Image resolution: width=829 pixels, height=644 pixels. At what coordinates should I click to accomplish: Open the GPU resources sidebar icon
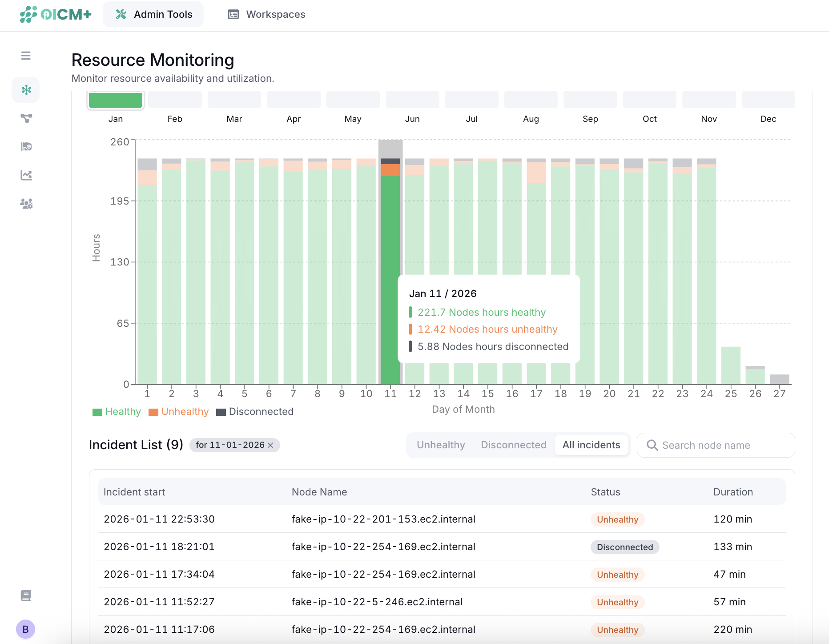tap(26, 147)
